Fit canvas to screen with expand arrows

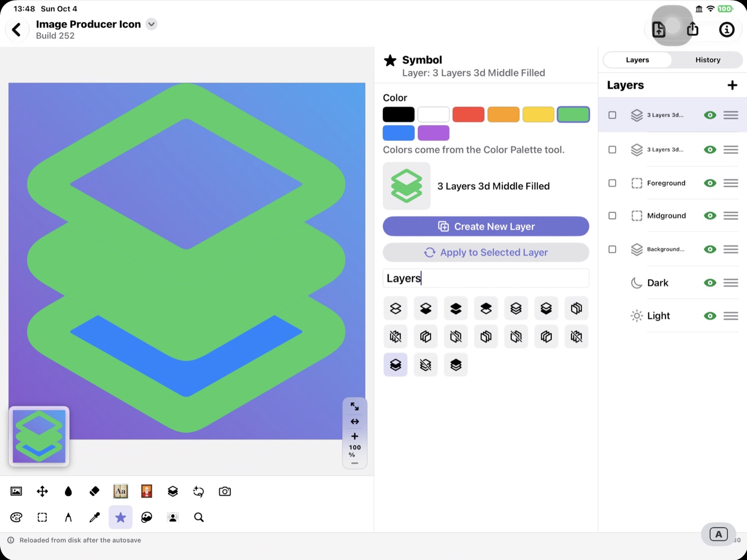355,406
